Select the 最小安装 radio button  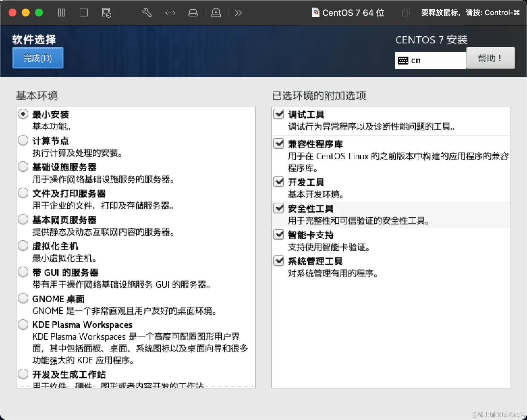click(23, 114)
